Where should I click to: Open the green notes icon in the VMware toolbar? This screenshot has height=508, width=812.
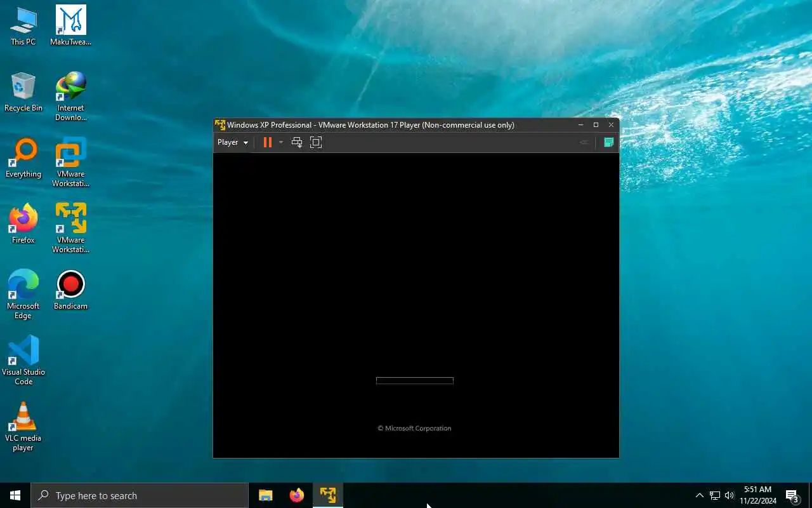coord(608,142)
